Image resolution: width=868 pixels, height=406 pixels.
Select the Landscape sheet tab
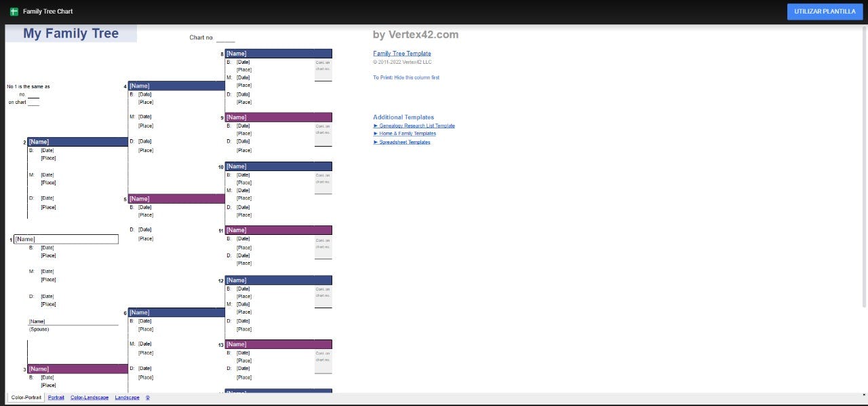127,398
